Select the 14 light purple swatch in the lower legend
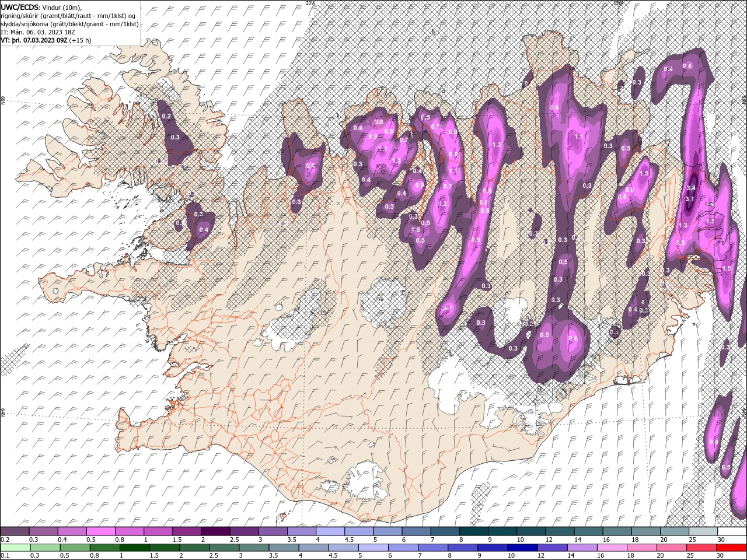This screenshot has width=747, height=560. pyautogui.click(x=582, y=548)
